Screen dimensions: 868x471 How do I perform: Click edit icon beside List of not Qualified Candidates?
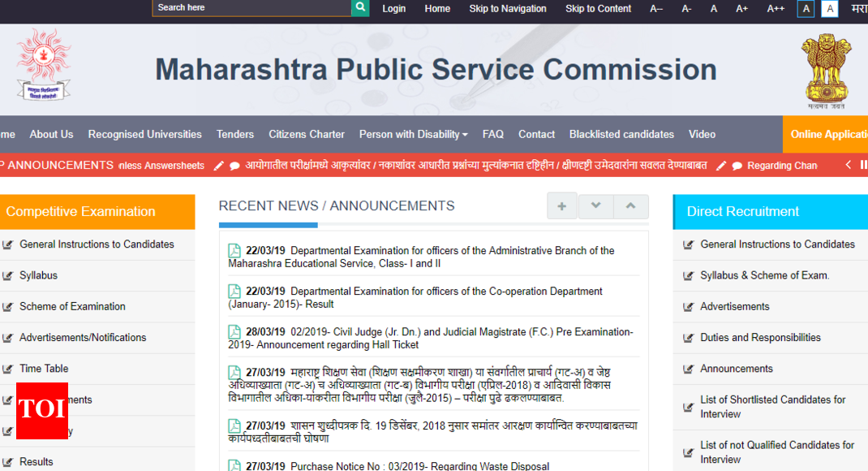(688, 452)
